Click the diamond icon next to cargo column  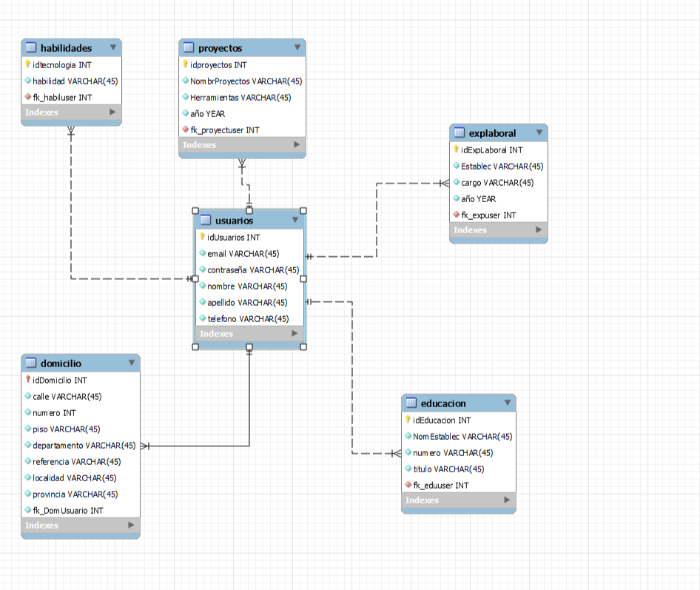457,182
